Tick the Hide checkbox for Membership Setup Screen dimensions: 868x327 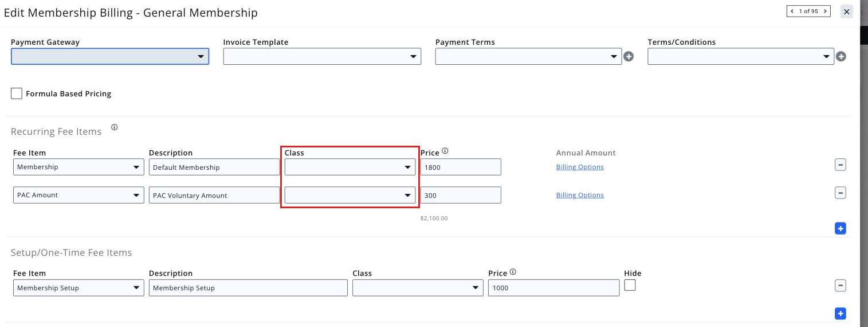tap(630, 285)
